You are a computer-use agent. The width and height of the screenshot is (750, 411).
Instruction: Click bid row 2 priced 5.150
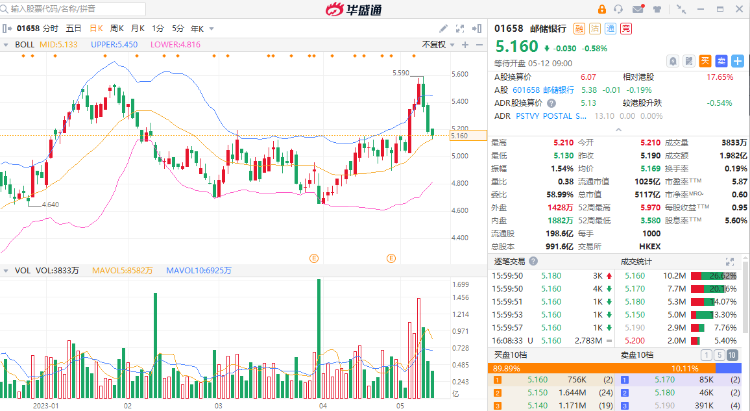(x=553, y=393)
